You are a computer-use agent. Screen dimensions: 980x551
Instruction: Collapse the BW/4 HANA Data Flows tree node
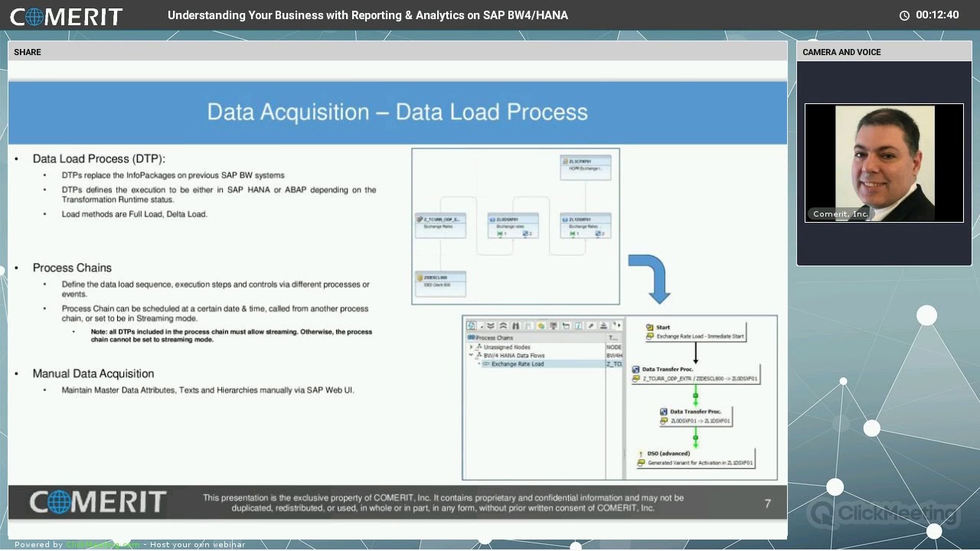click(x=471, y=355)
